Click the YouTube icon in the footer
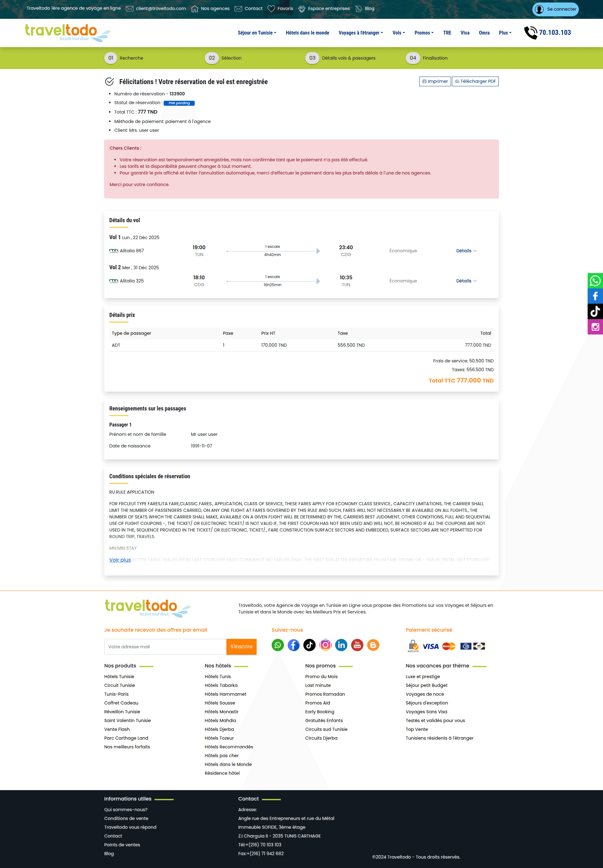Image resolution: width=603 pixels, height=868 pixels. point(357,645)
